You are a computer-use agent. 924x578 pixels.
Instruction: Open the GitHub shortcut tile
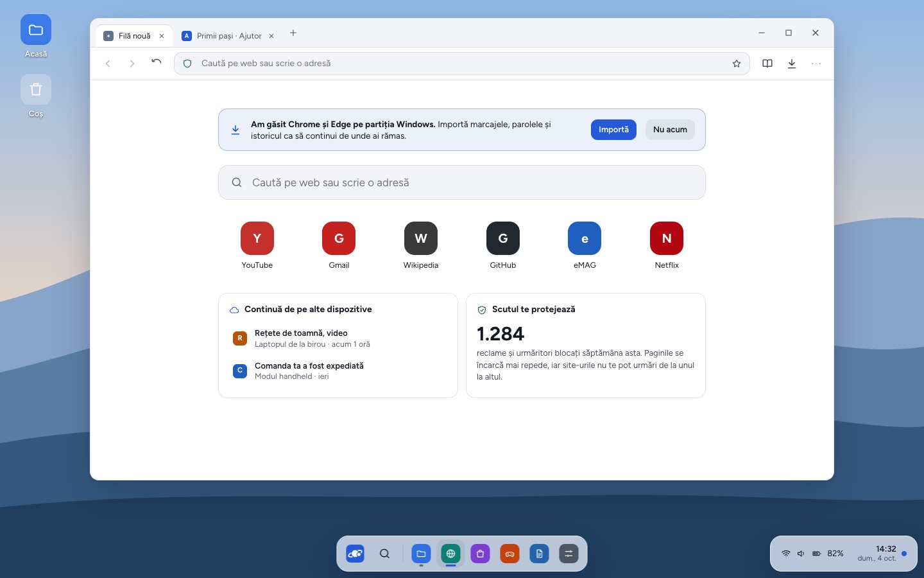click(503, 246)
